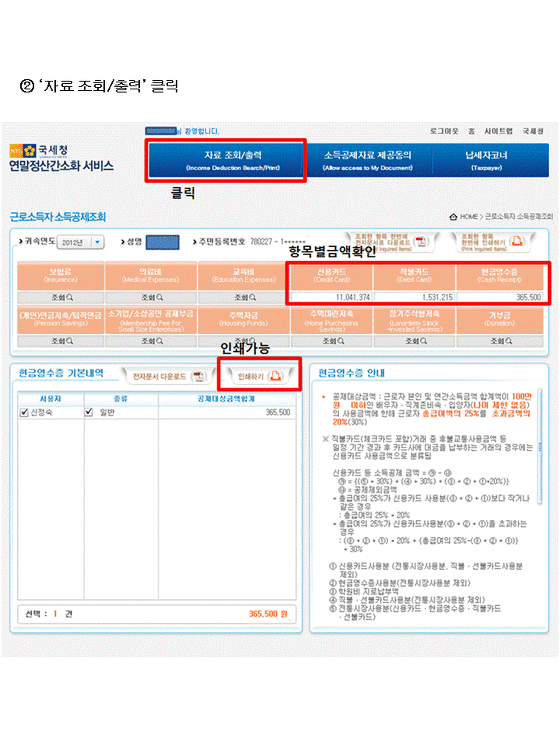
Task: Click the cash receipt amount 365,500 in the tile row
Action: [529, 297]
